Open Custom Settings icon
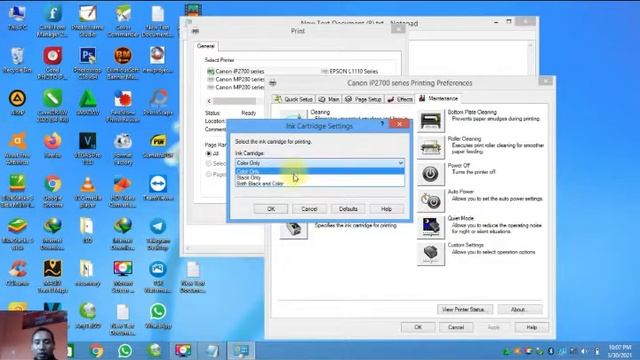This screenshot has width=640, height=360. point(431,253)
